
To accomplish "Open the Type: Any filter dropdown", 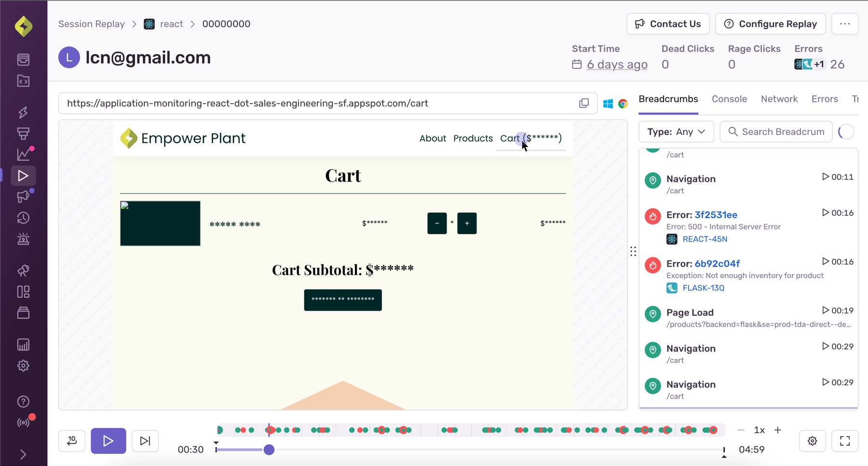I will coord(676,132).
